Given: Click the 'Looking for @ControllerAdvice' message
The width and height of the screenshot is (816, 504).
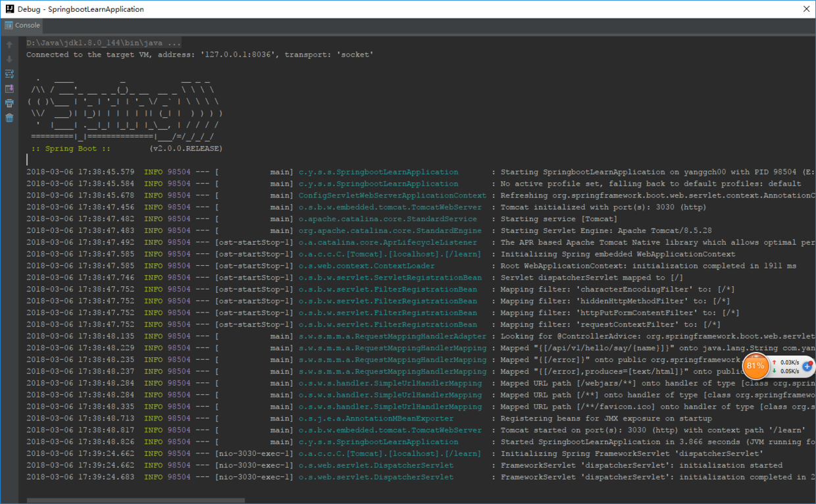Looking at the screenshot, I should pyautogui.click(x=658, y=336).
